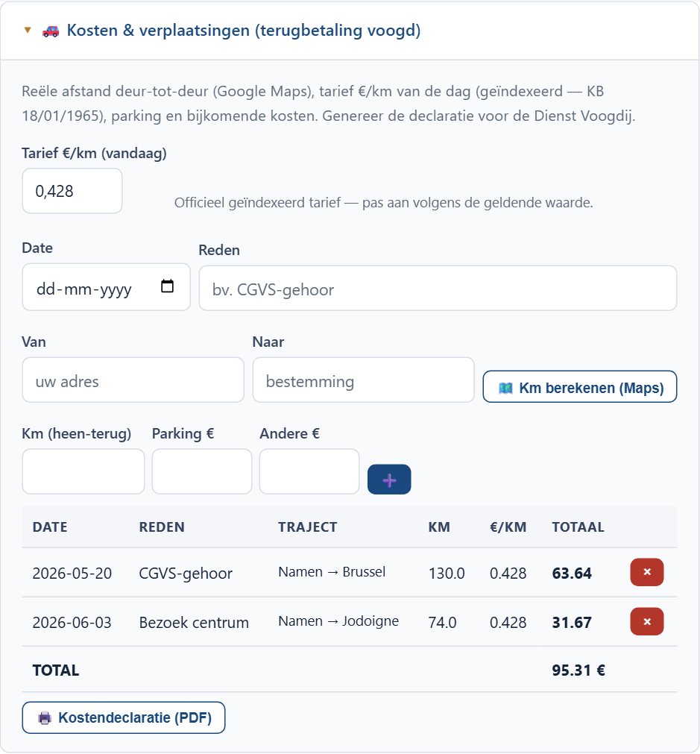
Task: Select the Naar bestemming field
Action: pos(364,380)
